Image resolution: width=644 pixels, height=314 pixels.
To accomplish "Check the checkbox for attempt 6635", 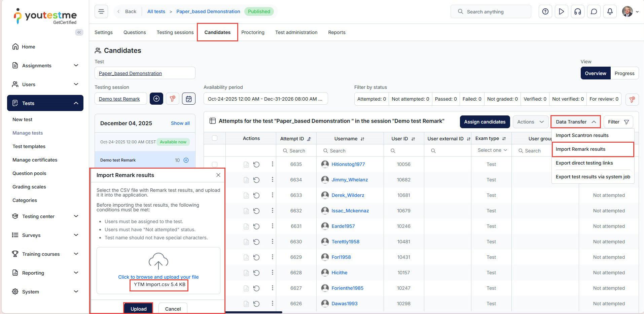I will 215,164.
